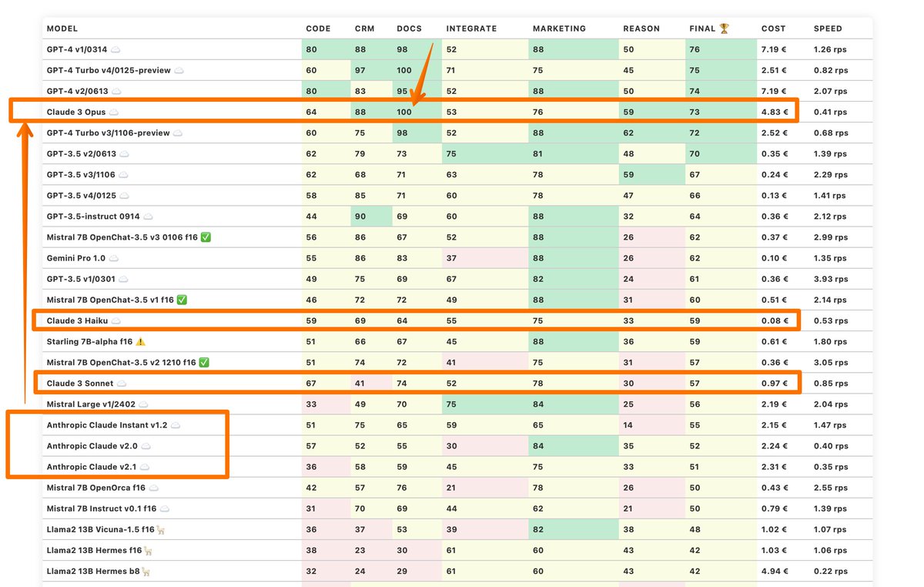Click the cloud icon beside GPT-4 v2/0613

tap(116, 91)
